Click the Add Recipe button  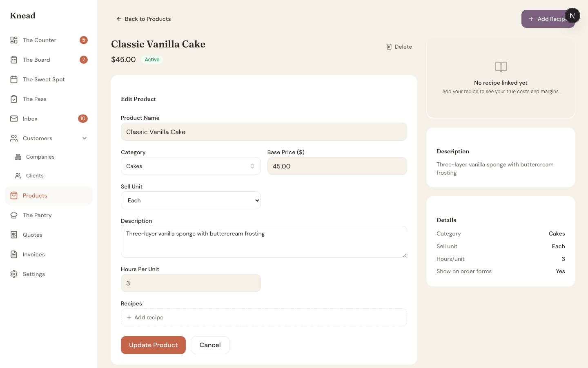pos(548,19)
